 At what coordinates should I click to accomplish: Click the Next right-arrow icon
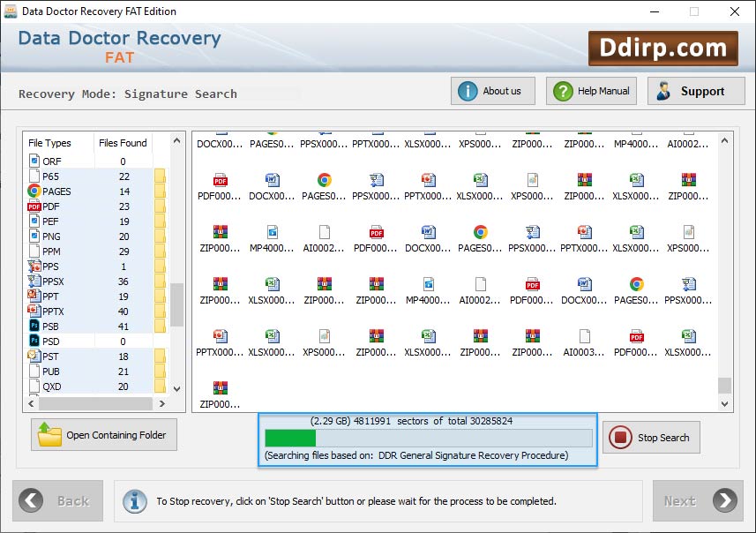tap(725, 500)
